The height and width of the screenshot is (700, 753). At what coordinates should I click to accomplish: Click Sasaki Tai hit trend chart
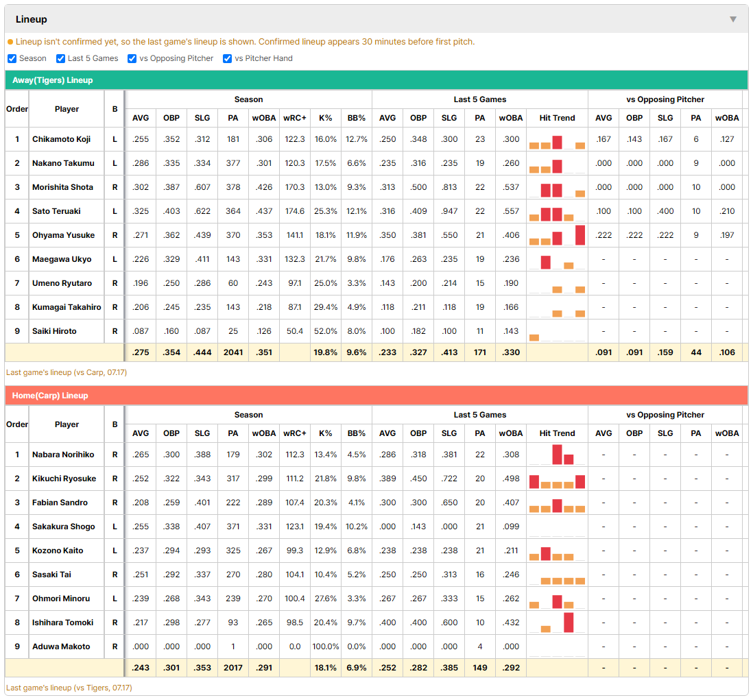[x=557, y=575]
